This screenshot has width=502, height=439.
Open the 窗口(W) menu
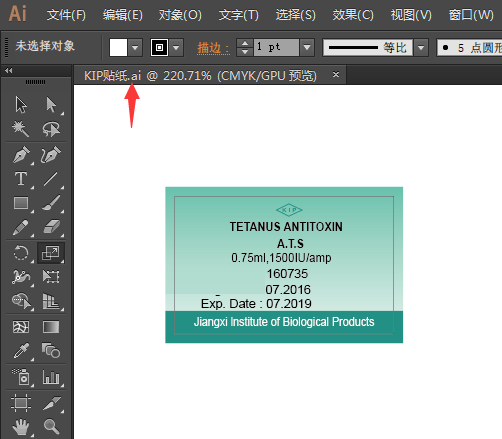pyautogui.click(x=471, y=15)
